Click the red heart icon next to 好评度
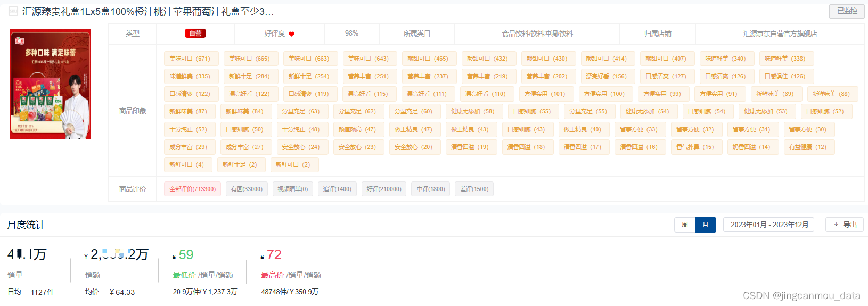Screen dimensions: 868x306 (x=292, y=34)
